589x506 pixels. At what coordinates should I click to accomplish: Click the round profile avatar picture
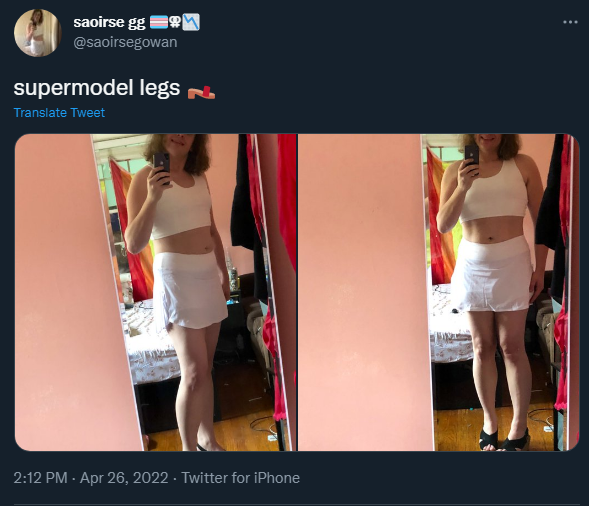(38, 33)
